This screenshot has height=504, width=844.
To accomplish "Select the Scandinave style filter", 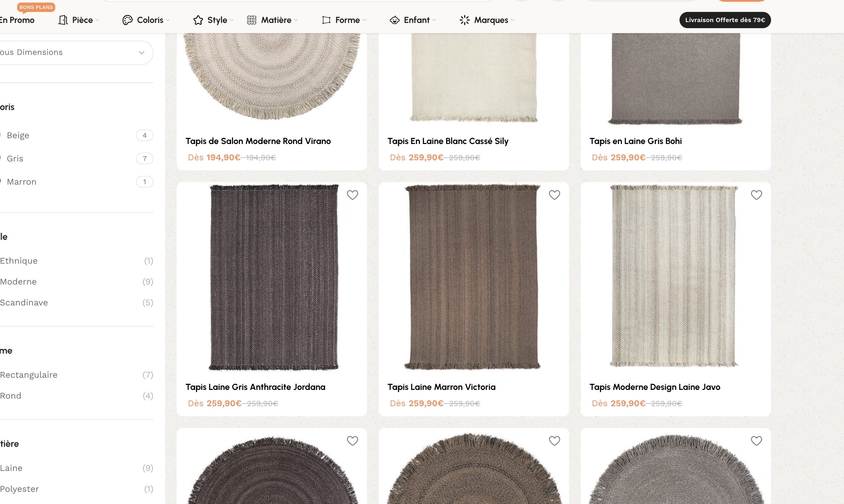I will pyautogui.click(x=24, y=303).
